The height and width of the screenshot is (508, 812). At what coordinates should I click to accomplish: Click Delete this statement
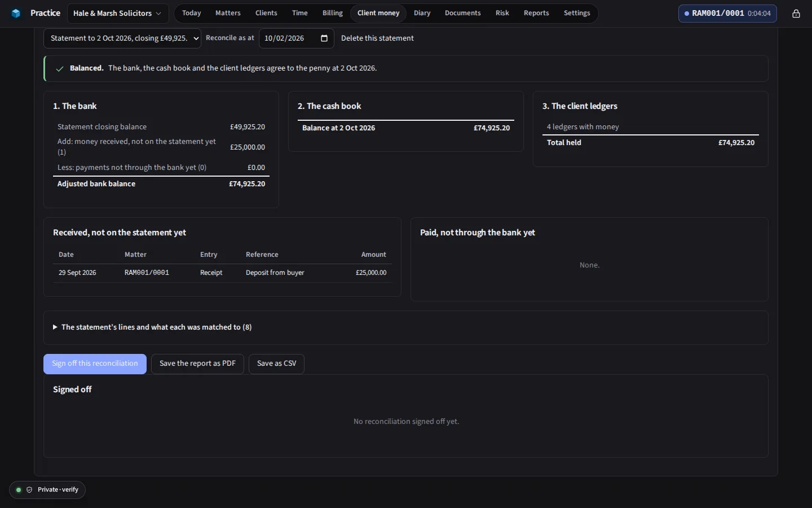tap(377, 38)
